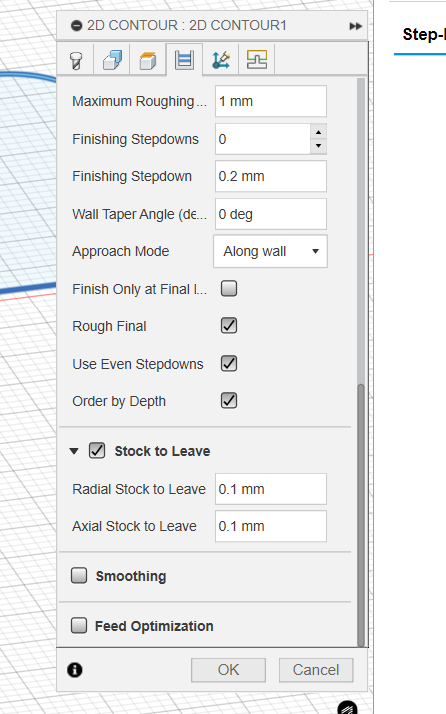
Task: Click the double-arrow expand icon in header
Action: [x=355, y=26]
